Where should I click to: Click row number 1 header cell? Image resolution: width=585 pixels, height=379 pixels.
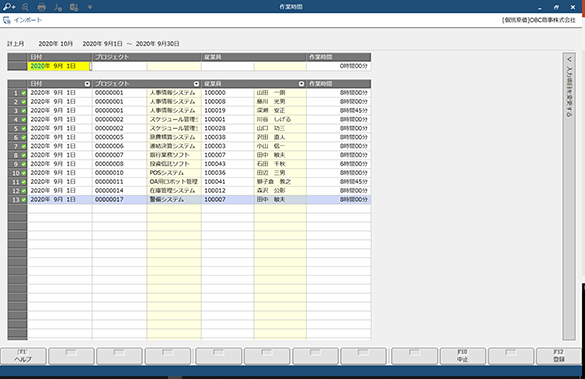(x=16, y=93)
